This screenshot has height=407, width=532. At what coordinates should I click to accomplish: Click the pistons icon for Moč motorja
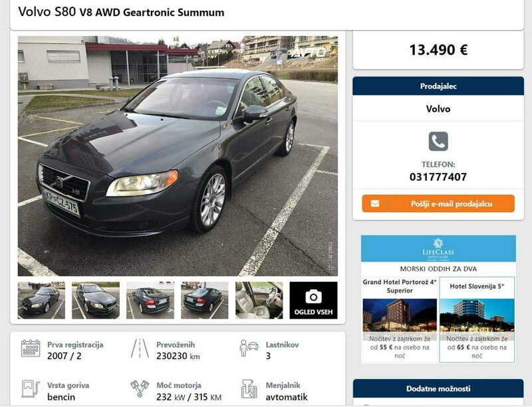(140, 388)
